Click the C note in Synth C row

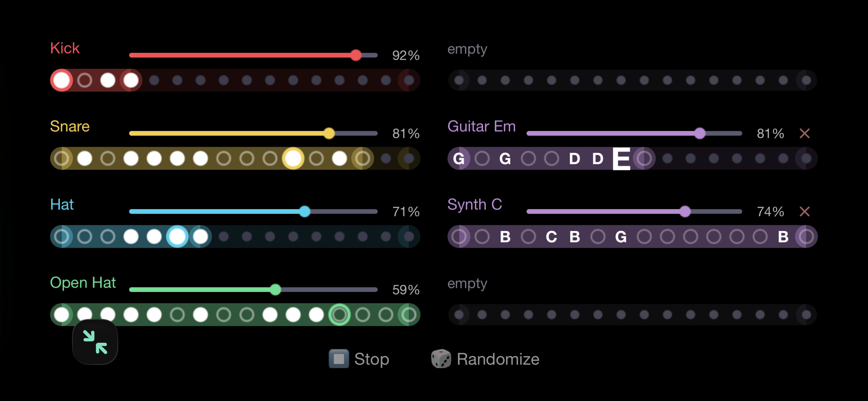click(551, 236)
